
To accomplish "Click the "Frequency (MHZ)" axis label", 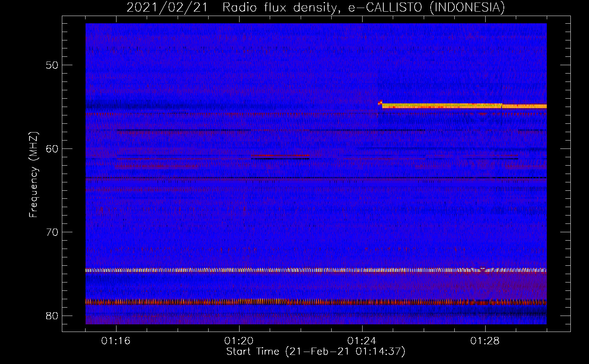I will pos(33,174).
